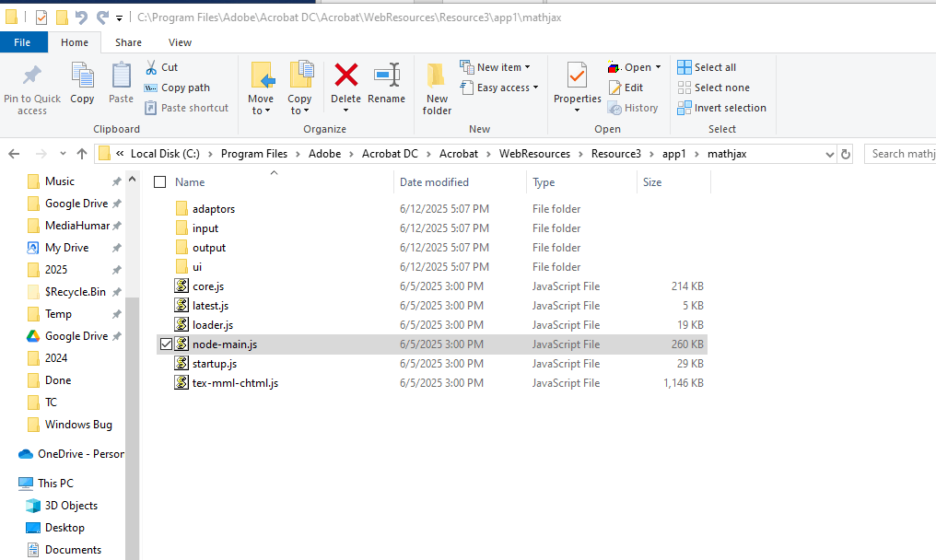Open the New item dropdown
This screenshot has height=560, width=936.
pos(495,67)
